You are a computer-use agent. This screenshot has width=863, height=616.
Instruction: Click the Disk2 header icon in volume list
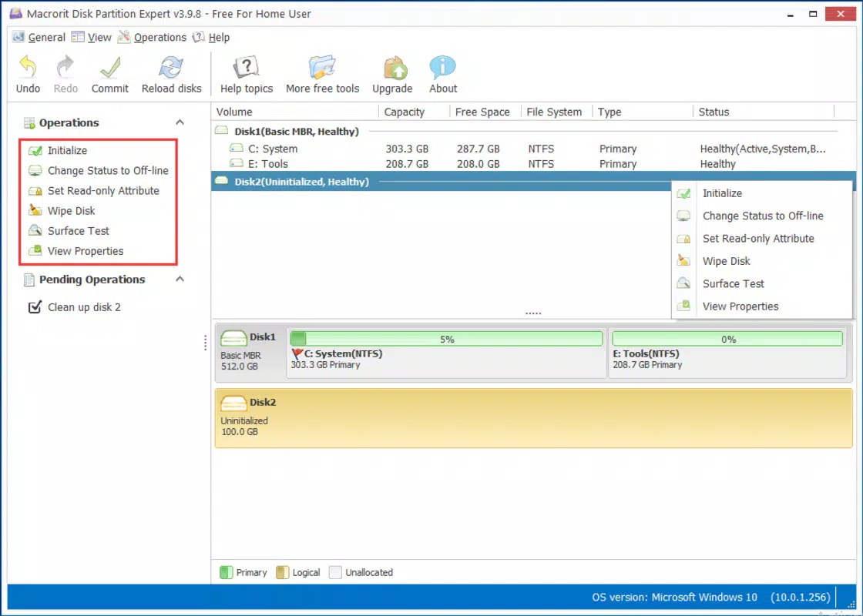[x=221, y=181]
